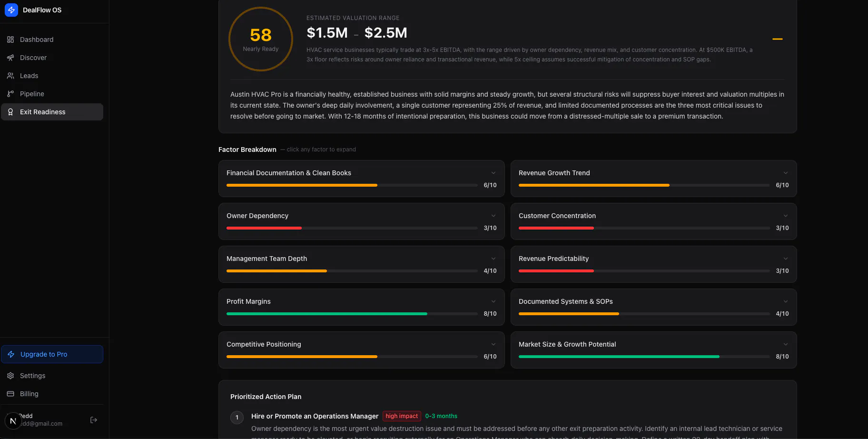The image size is (868, 439).
Task: Open the Billing page
Action: pyautogui.click(x=52, y=394)
